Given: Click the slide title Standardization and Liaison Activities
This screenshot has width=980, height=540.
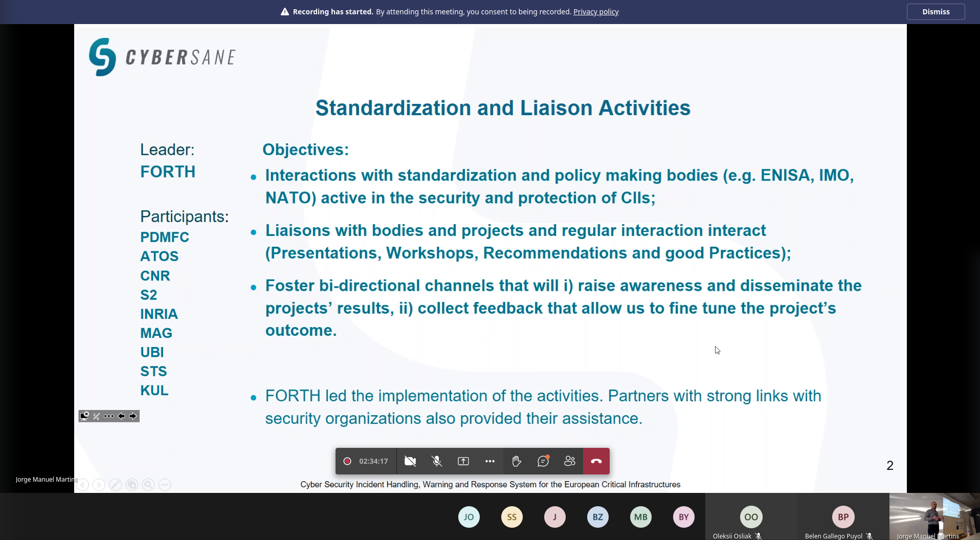Looking at the screenshot, I should (503, 108).
